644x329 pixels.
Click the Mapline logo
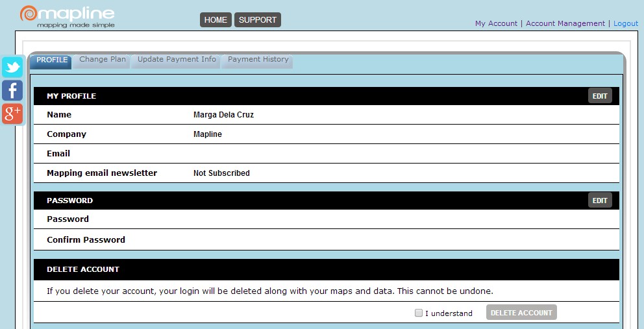68,16
